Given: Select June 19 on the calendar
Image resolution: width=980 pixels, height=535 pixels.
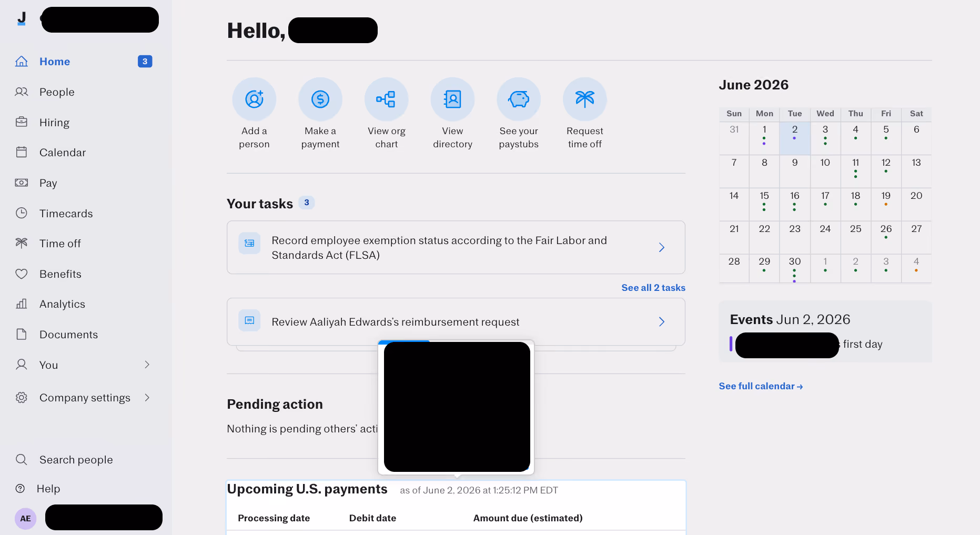Looking at the screenshot, I should click(x=886, y=199).
